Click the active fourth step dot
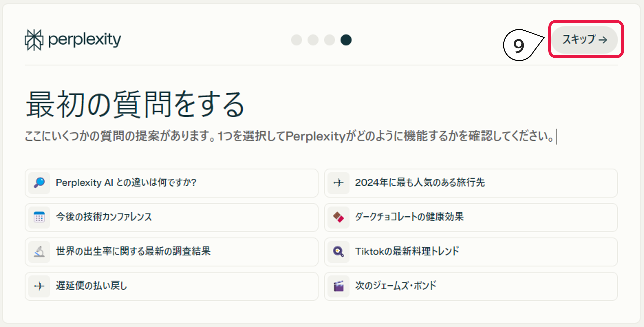The height and width of the screenshot is (327, 644). coord(346,40)
